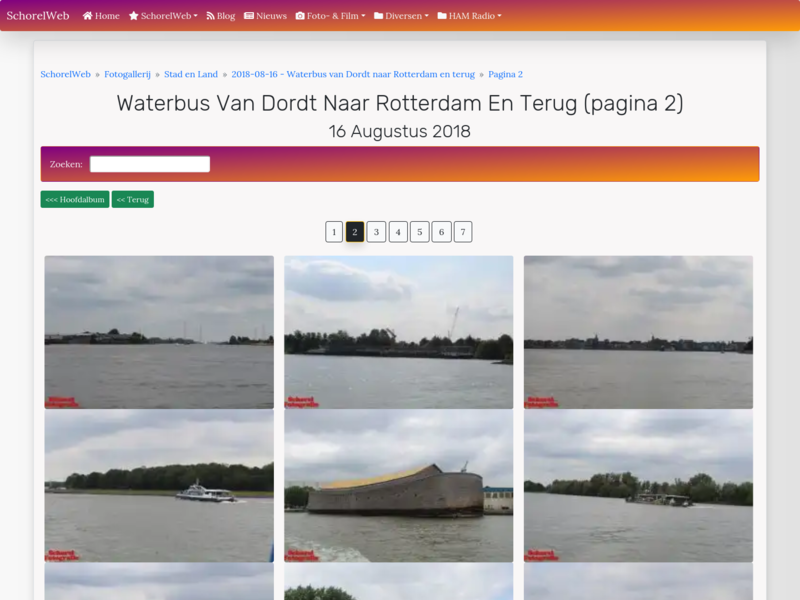800x600 pixels.
Task: Select current page 2 in pagination
Action: (355, 232)
